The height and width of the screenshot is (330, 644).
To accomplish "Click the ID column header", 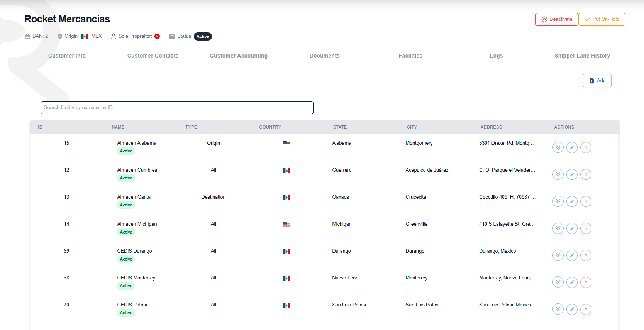I will pyautogui.click(x=40, y=127).
